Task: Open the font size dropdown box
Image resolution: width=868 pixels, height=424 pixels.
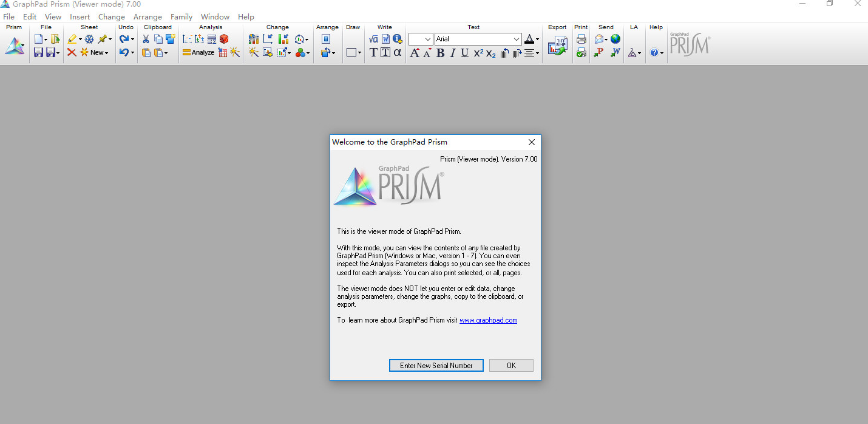Action: 421,39
